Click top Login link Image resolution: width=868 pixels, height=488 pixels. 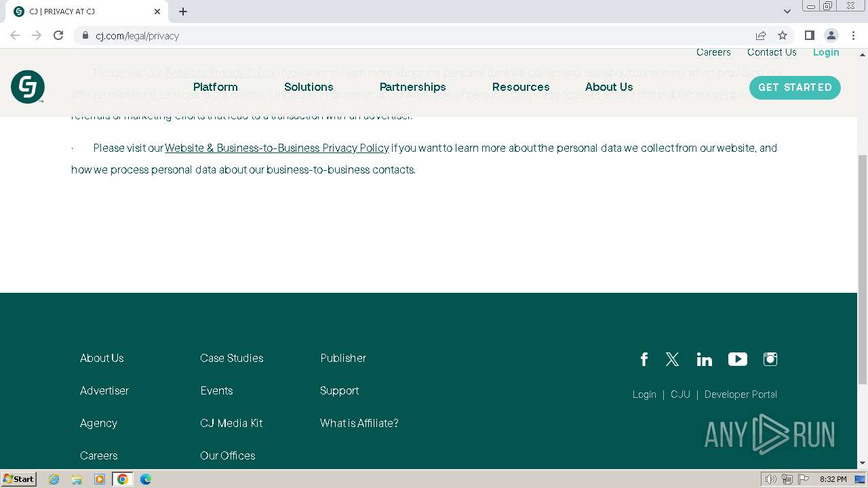(826, 52)
